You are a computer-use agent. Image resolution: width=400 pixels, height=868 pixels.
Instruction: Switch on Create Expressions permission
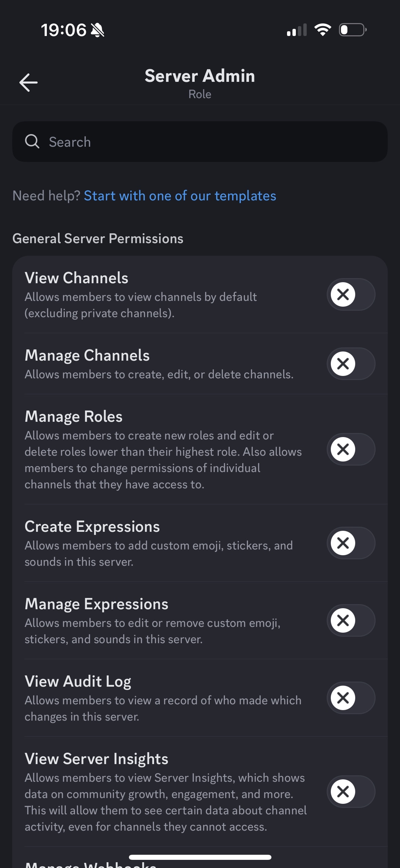click(x=351, y=543)
